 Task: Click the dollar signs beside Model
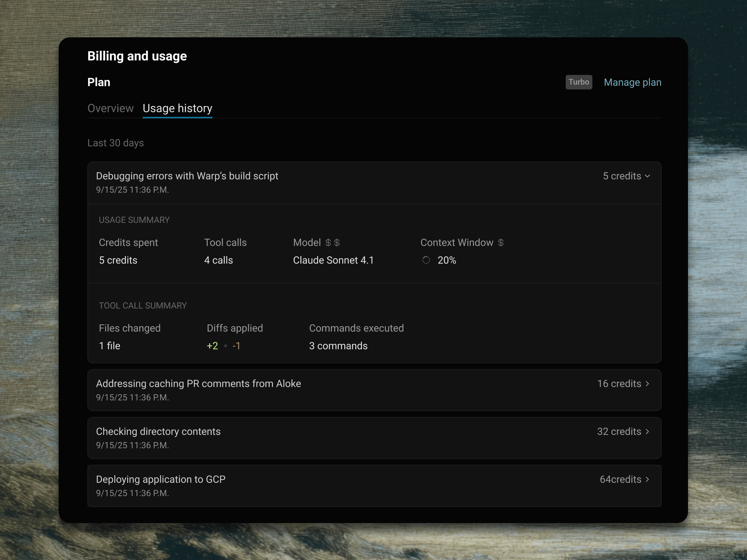click(332, 243)
